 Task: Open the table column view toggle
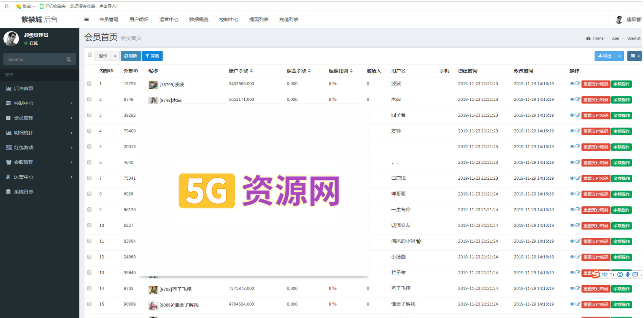pos(634,56)
